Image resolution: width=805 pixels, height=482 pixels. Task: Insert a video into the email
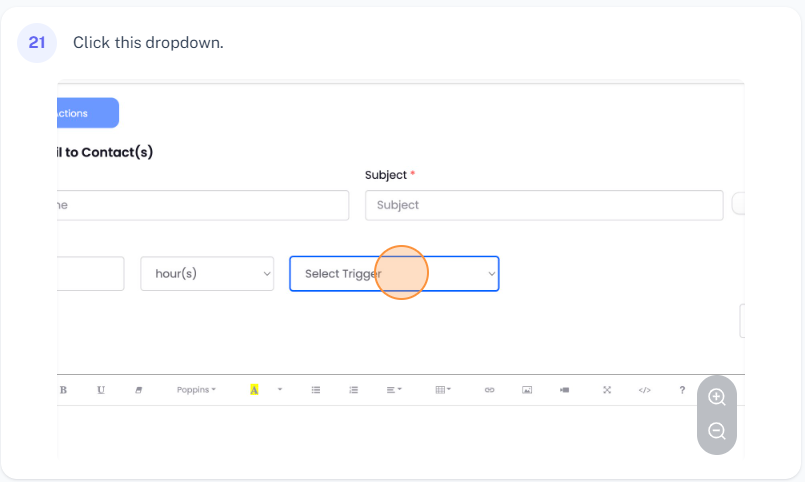(x=565, y=390)
